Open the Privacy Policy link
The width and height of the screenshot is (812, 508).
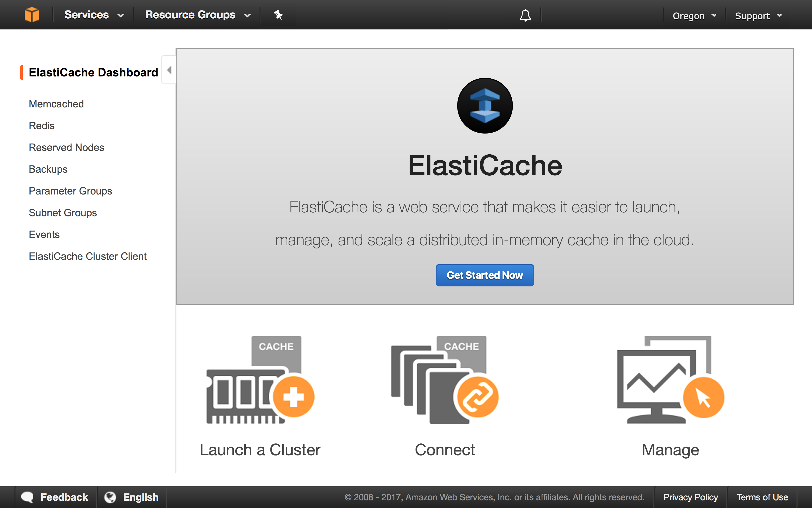[x=690, y=497]
